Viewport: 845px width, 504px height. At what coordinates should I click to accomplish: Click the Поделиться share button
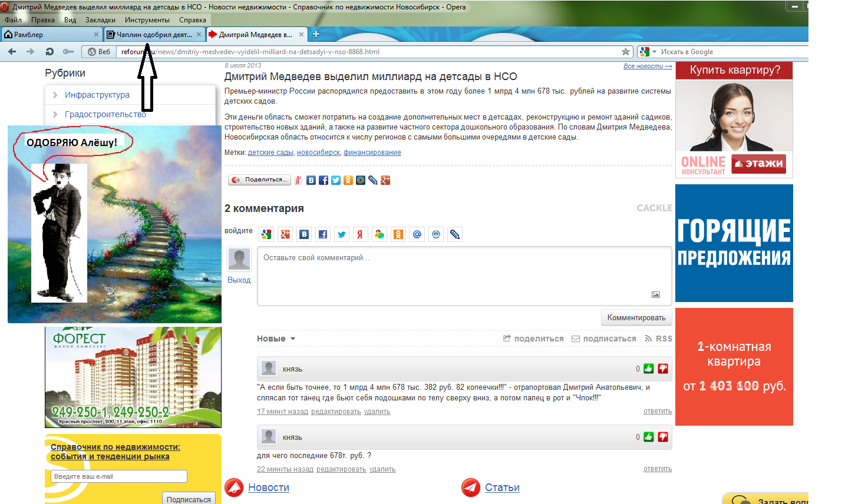(259, 180)
